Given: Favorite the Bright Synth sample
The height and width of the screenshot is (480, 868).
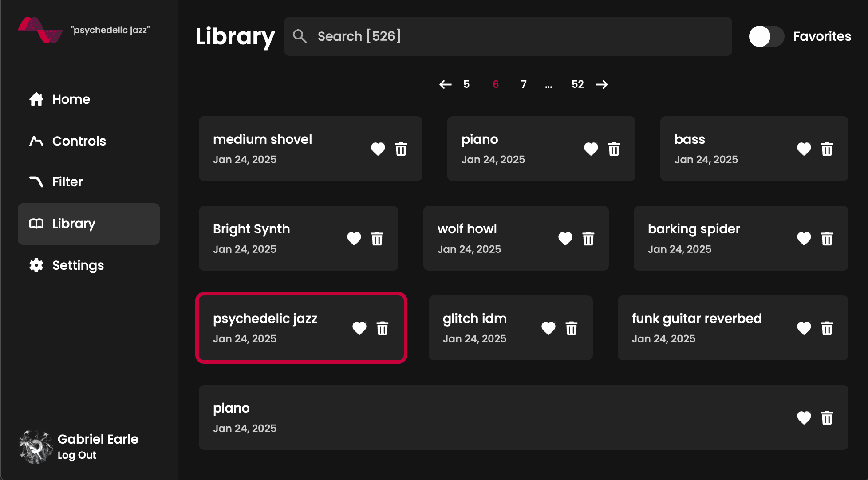Looking at the screenshot, I should 354,239.
